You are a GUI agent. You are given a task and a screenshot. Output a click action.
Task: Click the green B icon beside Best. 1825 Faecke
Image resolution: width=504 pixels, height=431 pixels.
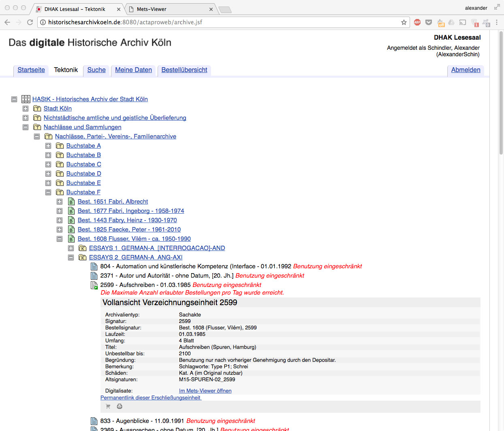pyautogui.click(x=71, y=229)
